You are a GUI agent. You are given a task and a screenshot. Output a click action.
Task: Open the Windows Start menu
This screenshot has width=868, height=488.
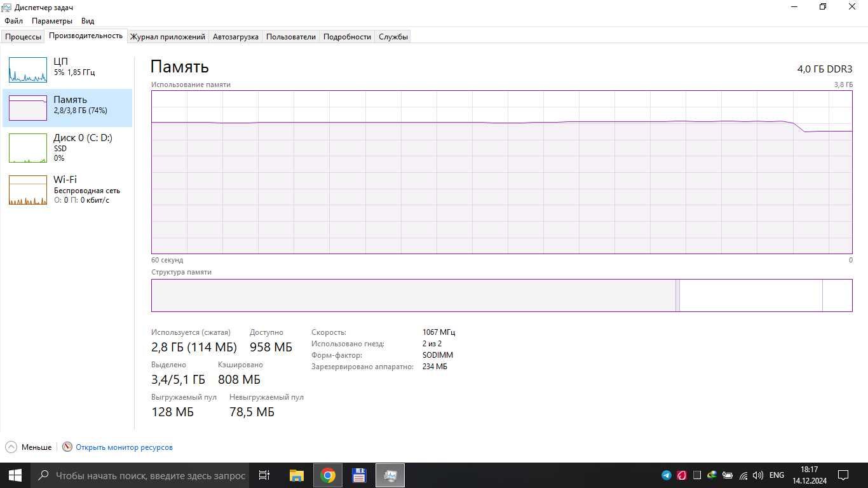[15, 475]
